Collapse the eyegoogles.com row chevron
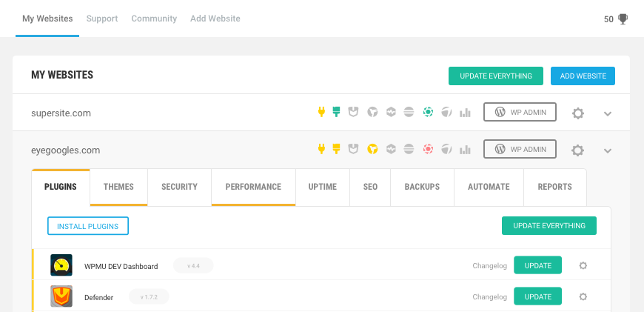This screenshot has height=312, width=644. pos(608,151)
